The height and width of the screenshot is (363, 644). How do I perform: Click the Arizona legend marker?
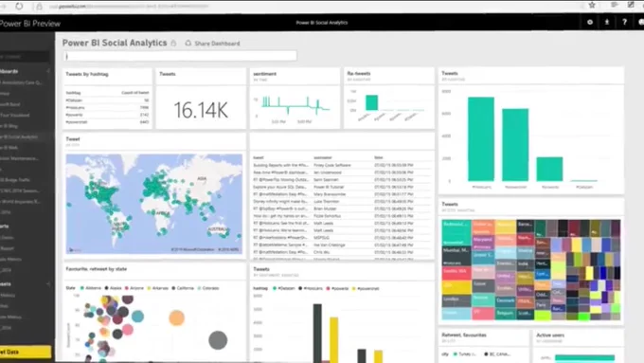click(127, 288)
